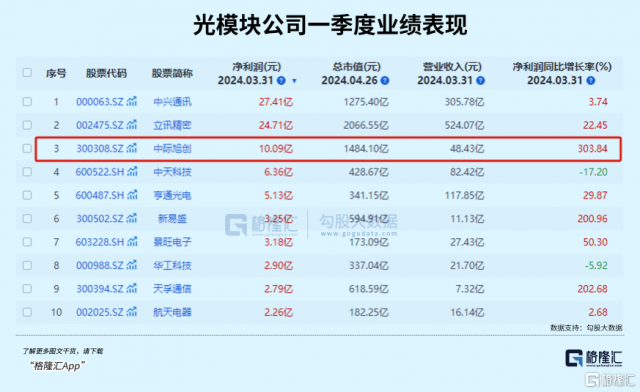Open stock name link 天孚通信

tap(172, 289)
